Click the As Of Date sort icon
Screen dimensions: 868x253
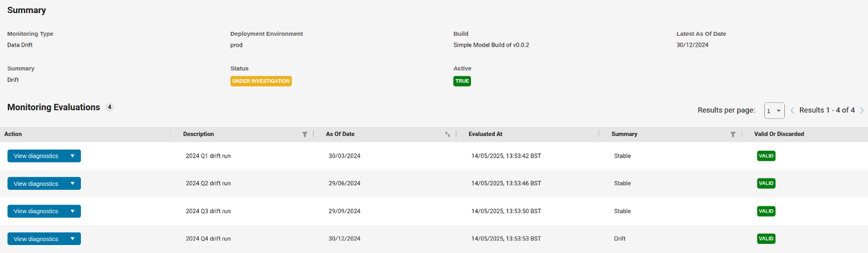click(x=448, y=134)
